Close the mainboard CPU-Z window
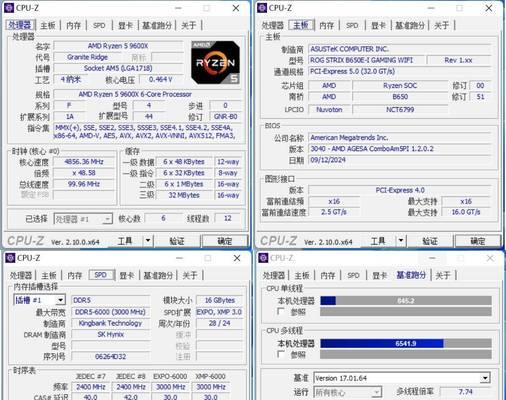The image size is (506, 400). (x=489, y=8)
